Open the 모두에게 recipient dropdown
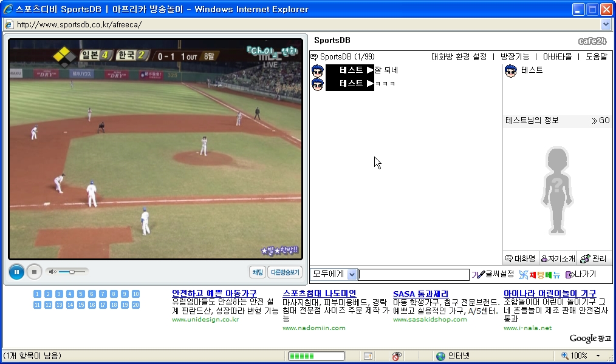 [352, 275]
